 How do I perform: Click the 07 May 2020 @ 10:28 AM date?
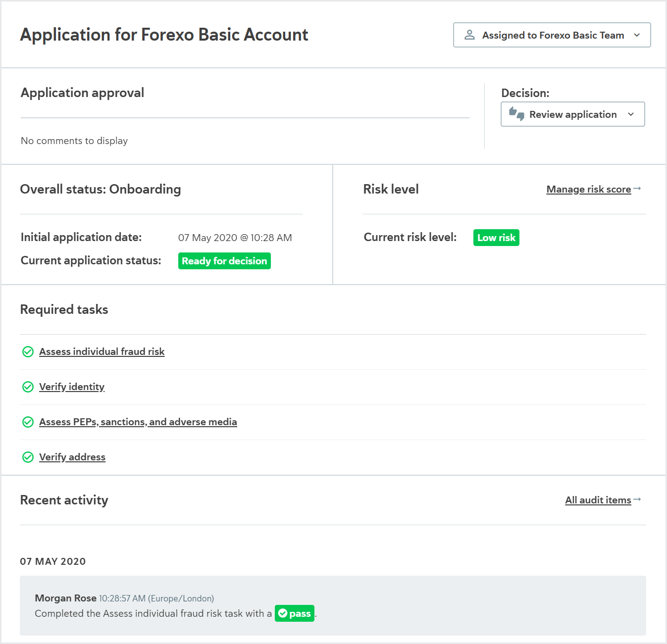(x=235, y=238)
